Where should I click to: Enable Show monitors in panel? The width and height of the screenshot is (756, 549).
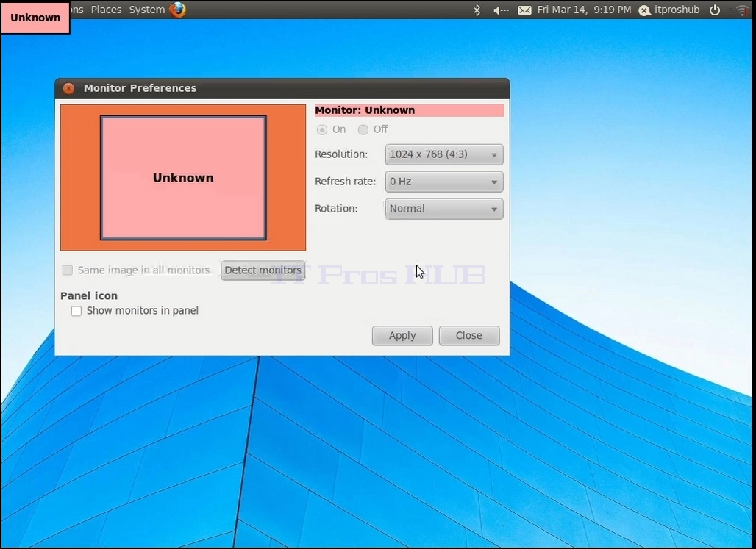[76, 311]
